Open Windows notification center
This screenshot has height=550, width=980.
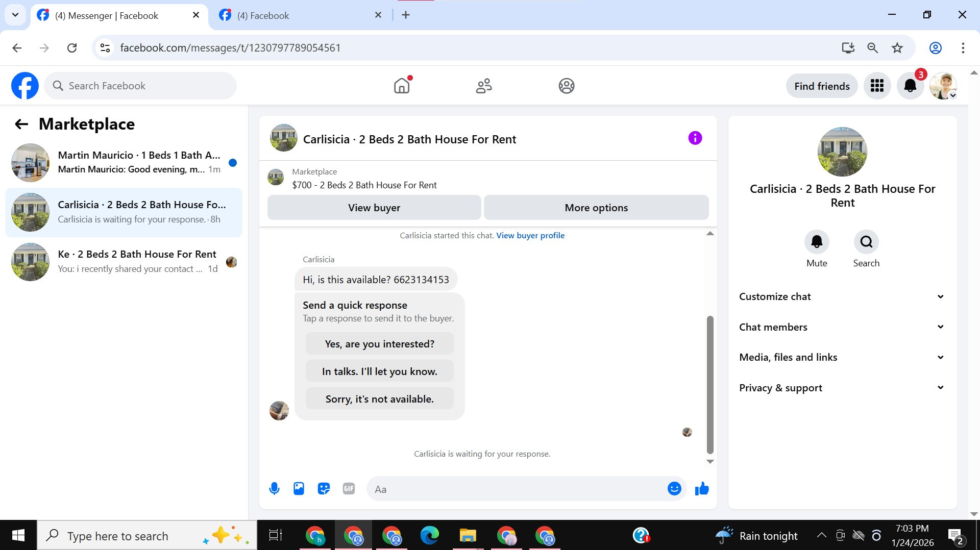[x=955, y=536]
